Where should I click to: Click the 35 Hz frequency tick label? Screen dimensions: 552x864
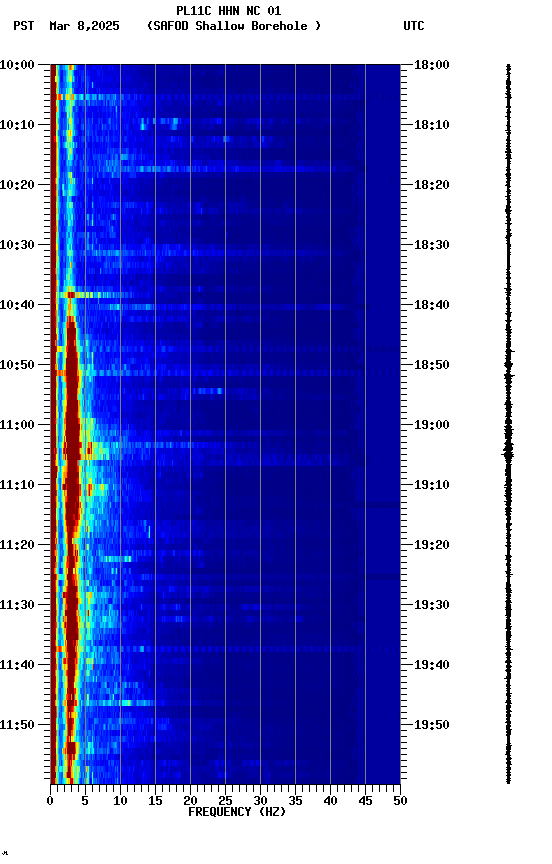295,801
